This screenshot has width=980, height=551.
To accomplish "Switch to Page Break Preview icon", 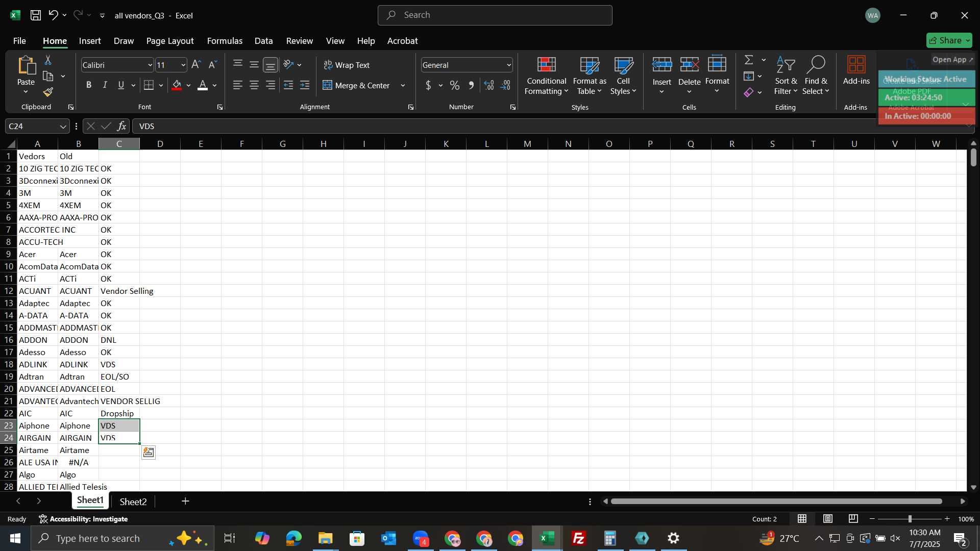I will pyautogui.click(x=853, y=519).
